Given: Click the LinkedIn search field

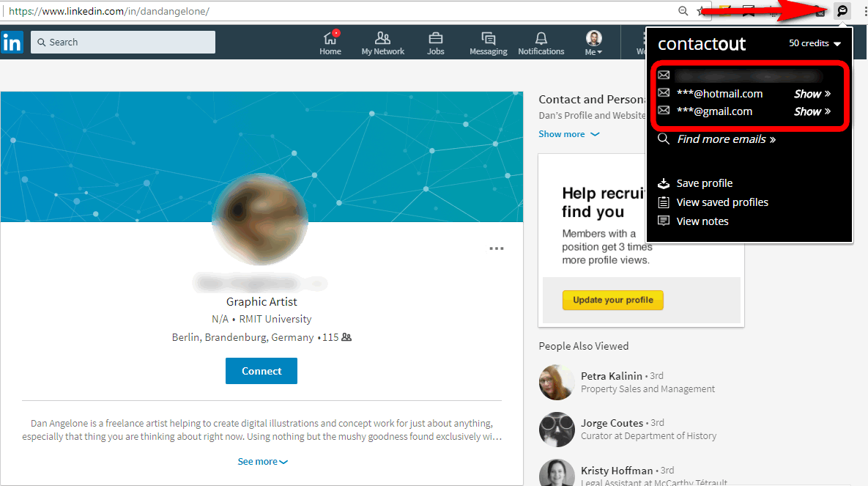Looking at the screenshot, I should [123, 42].
